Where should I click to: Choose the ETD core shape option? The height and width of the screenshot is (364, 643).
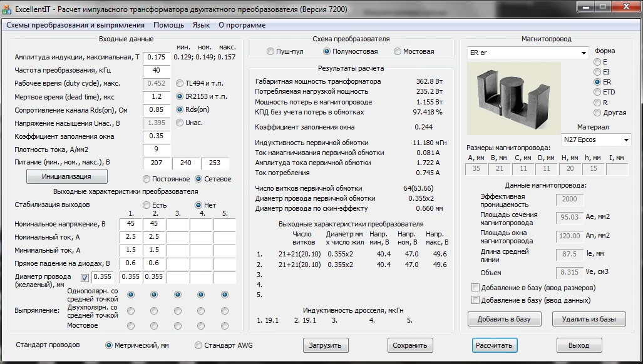point(597,93)
